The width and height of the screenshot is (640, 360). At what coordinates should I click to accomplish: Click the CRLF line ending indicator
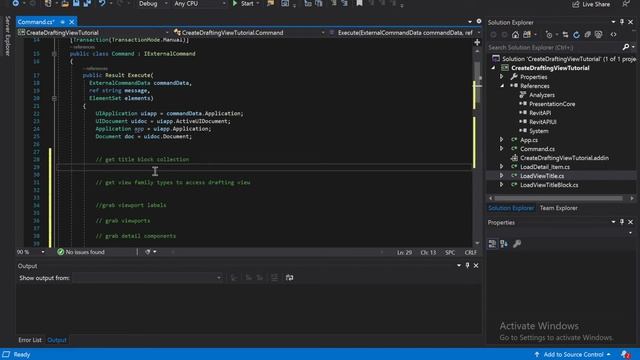pos(471,253)
